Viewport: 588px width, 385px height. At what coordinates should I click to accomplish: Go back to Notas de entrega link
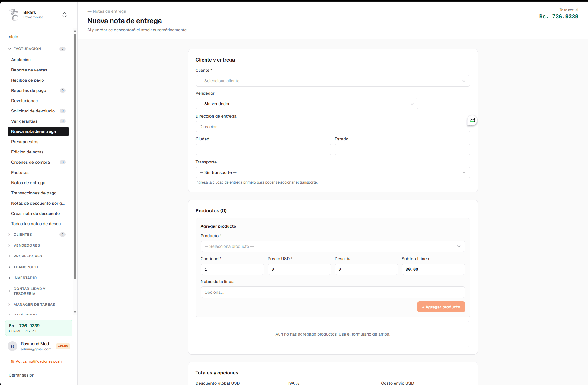click(107, 11)
